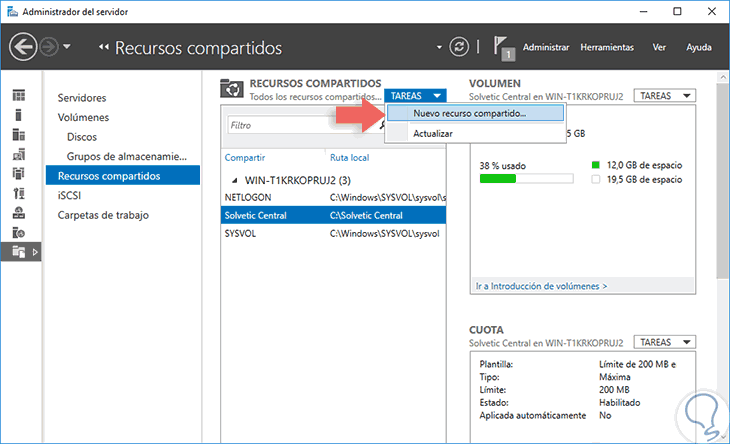Image resolution: width=730 pixels, height=444 pixels.
Task: Select the Local Server sidebar icon
Action: (x=19, y=115)
